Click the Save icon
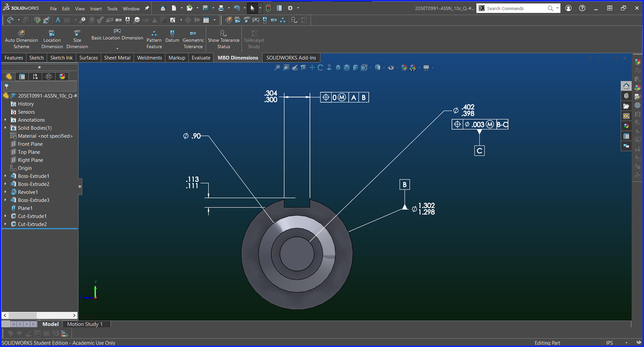Viewport: 644px width, 347px height. (206, 8)
